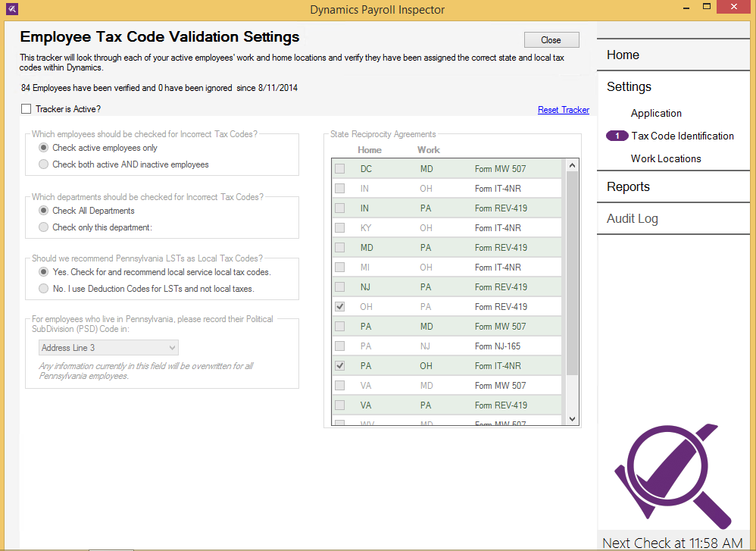Click the Home column header
Viewport: 756px width, 551px height.
click(370, 150)
